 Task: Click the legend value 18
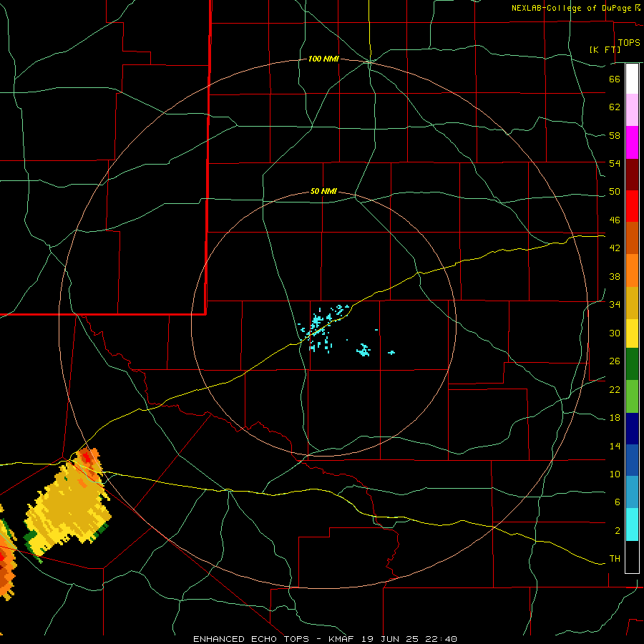tap(615, 418)
